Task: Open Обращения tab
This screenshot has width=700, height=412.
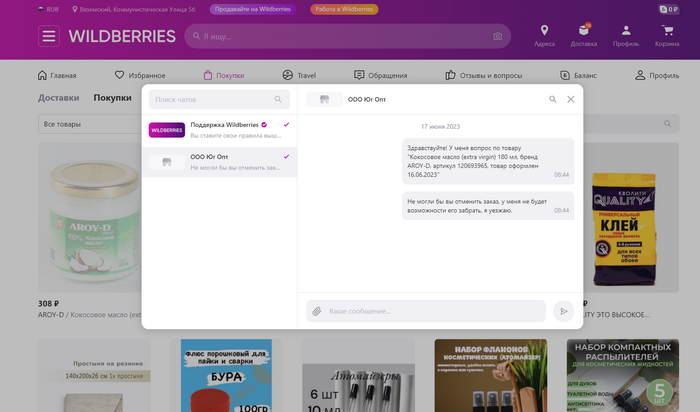Action: [x=380, y=75]
